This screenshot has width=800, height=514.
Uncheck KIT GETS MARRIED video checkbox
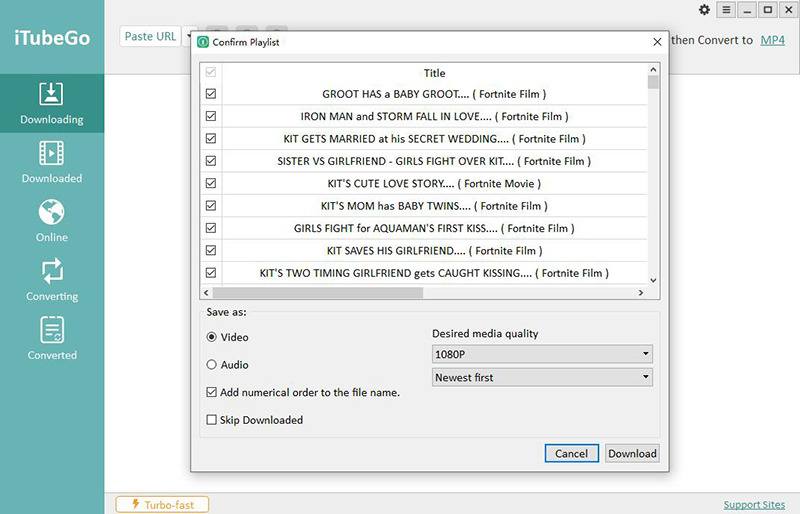pos(211,139)
